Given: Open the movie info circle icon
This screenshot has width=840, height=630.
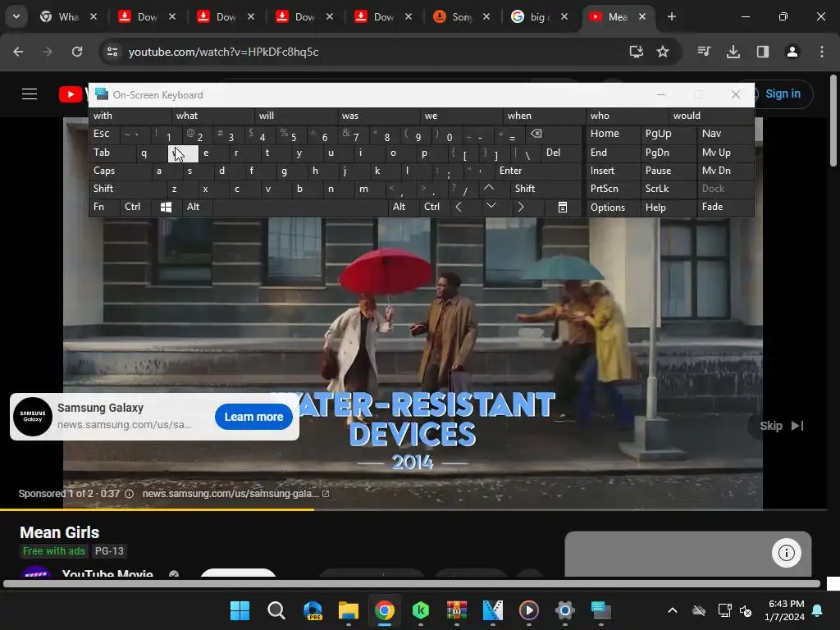Looking at the screenshot, I should pos(787,553).
